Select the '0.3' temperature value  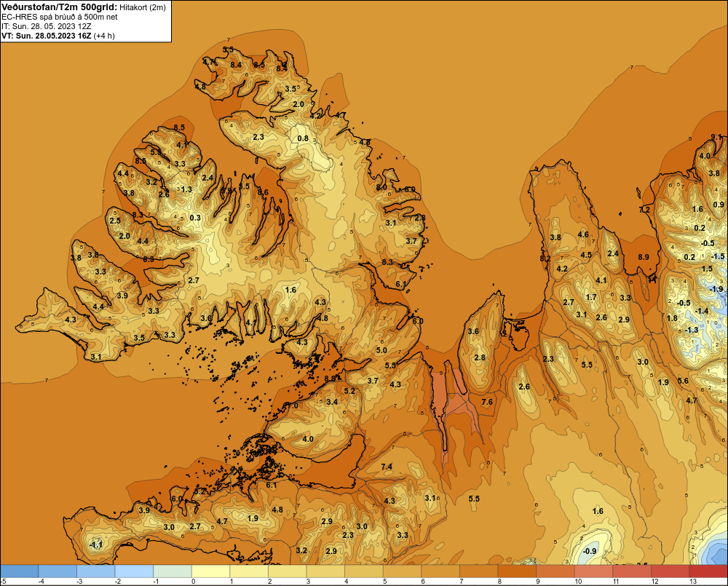coord(195,218)
